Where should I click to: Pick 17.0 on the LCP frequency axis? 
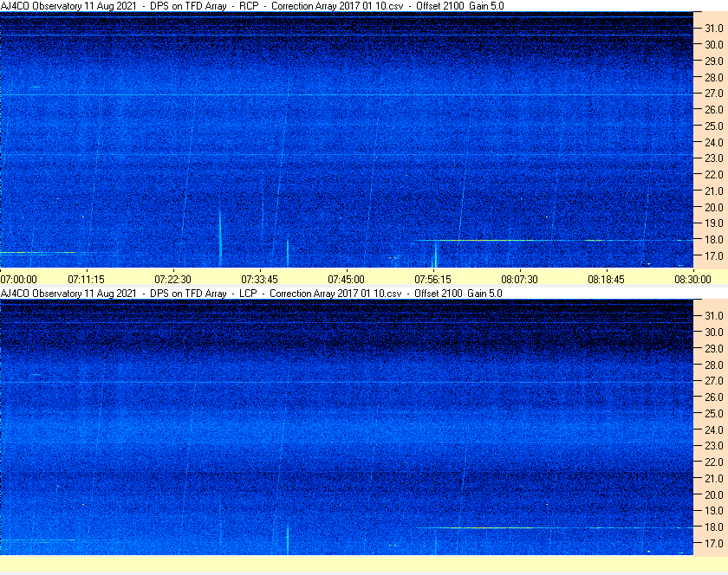point(714,543)
